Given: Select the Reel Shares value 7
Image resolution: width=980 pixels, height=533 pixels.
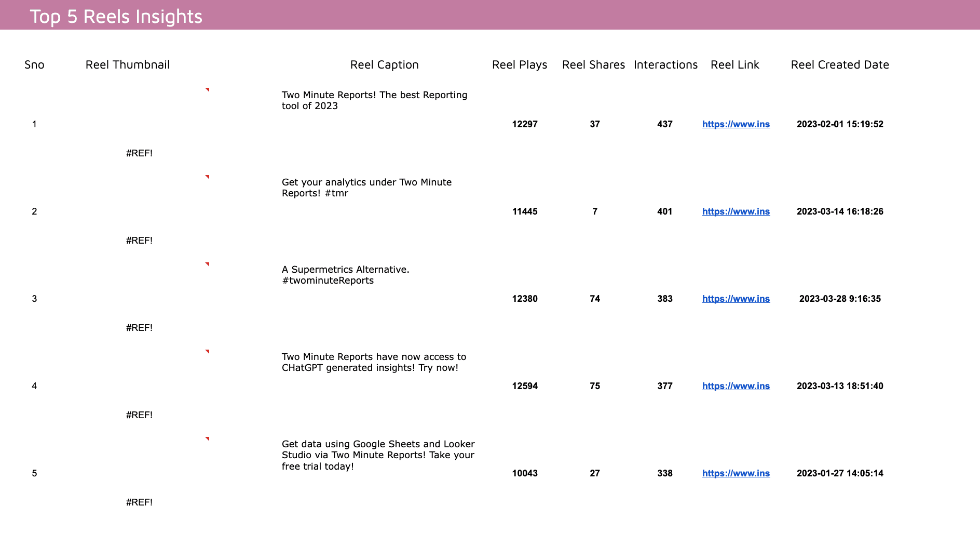Looking at the screenshot, I should click(x=595, y=211).
